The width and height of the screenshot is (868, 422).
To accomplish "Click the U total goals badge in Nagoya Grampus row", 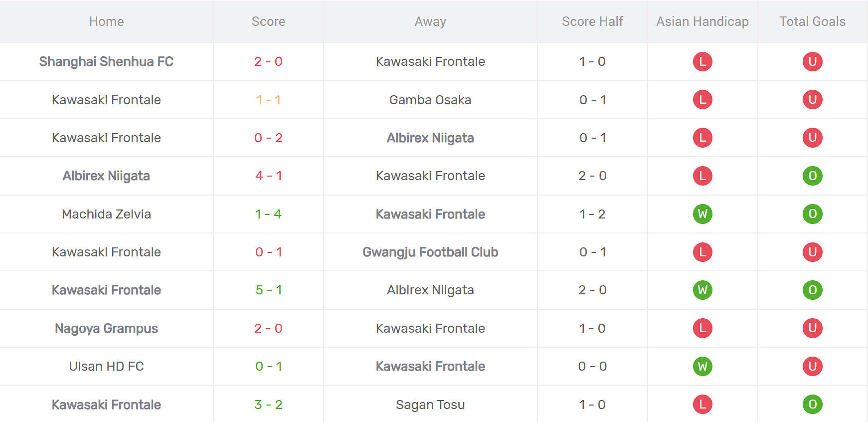I will coord(812,328).
